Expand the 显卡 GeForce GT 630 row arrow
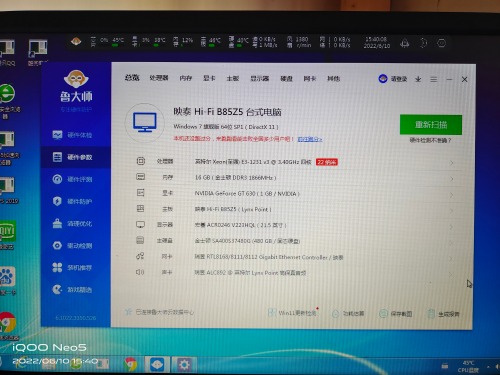The height and width of the screenshot is (375, 500). click(452, 195)
